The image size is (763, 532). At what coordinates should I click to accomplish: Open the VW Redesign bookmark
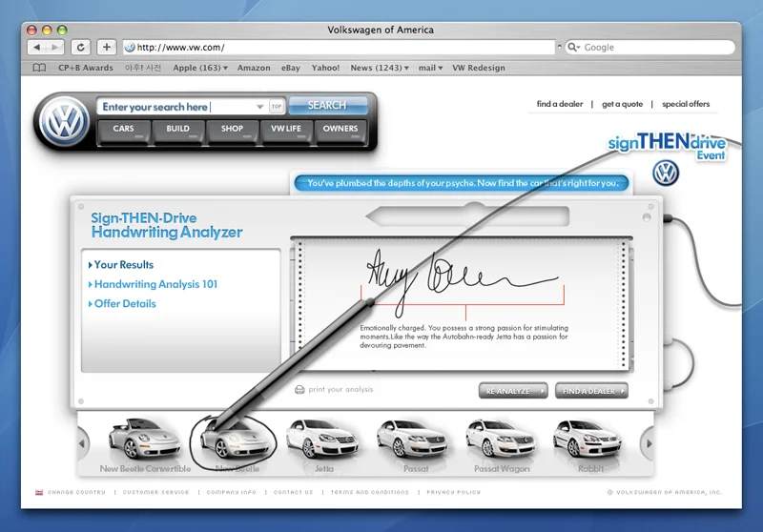point(479,68)
